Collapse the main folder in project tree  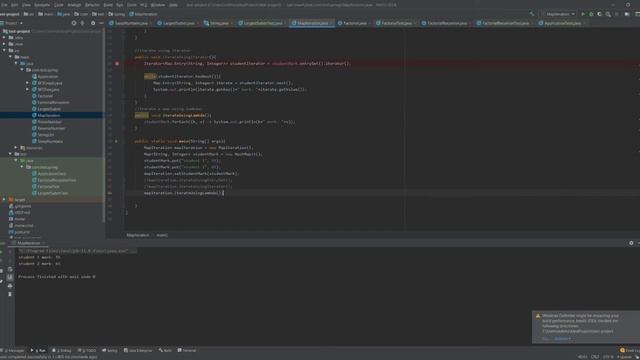(x=11, y=57)
